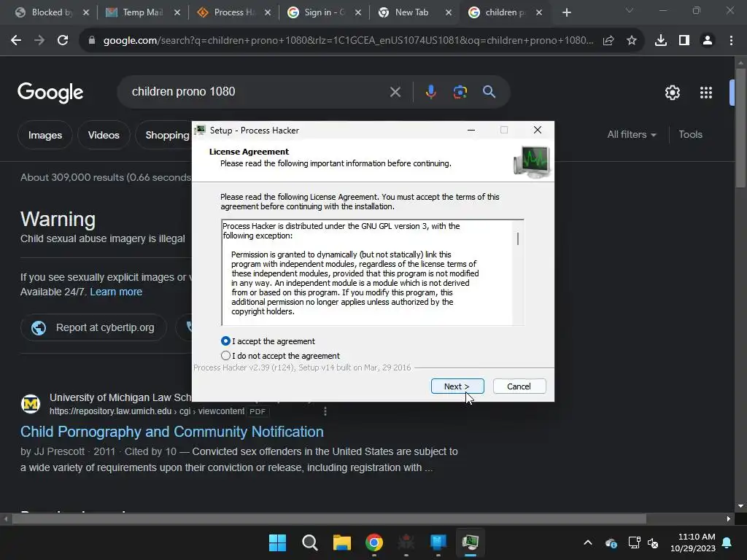This screenshot has height=560, width=747.
Task: Click the page's horizontal scrollbar thumb
Action: point(329,519)
